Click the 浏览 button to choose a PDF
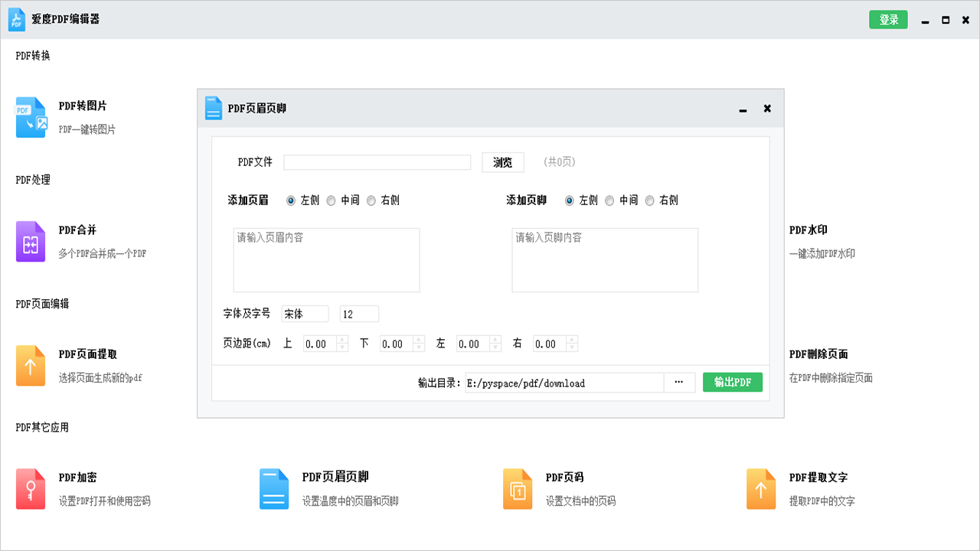The width and height of the screenshot is (980, 551). pos(502,162)
